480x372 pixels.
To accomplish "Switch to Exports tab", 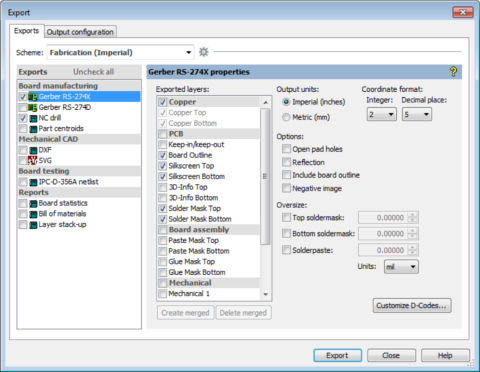I will point(26,31).
